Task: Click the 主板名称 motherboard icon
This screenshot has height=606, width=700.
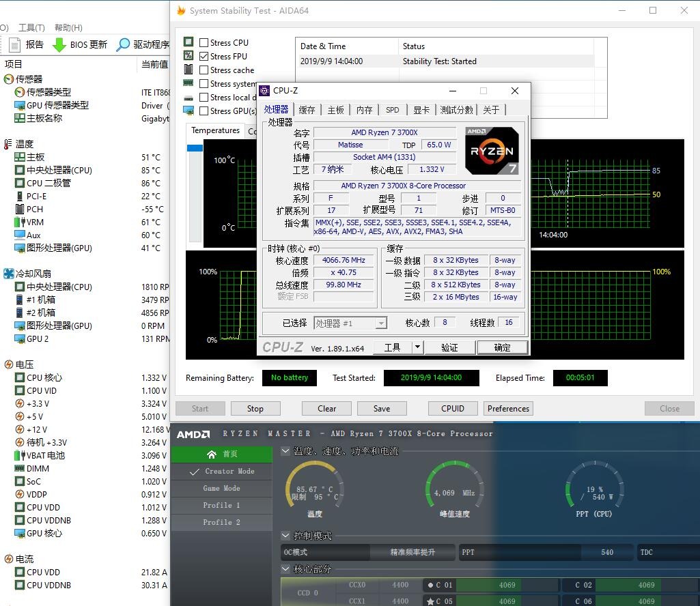Action: (20, 118)
